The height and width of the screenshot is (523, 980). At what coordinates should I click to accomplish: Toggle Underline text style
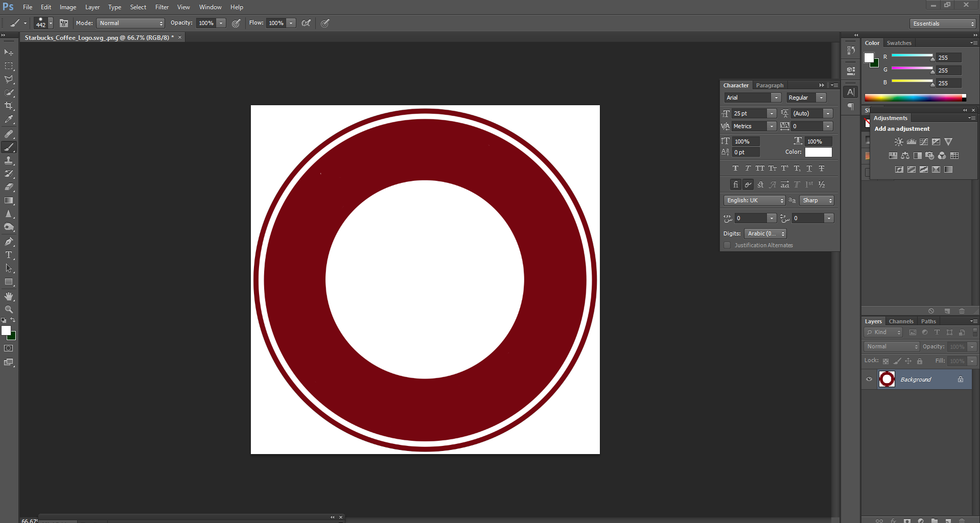[x=809, y=168]
